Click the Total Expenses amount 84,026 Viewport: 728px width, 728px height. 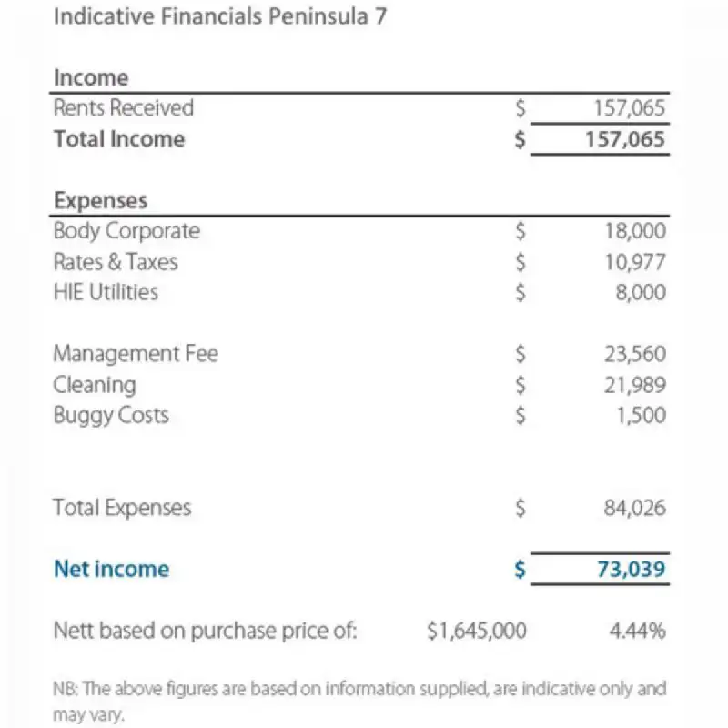coord(635,508)
